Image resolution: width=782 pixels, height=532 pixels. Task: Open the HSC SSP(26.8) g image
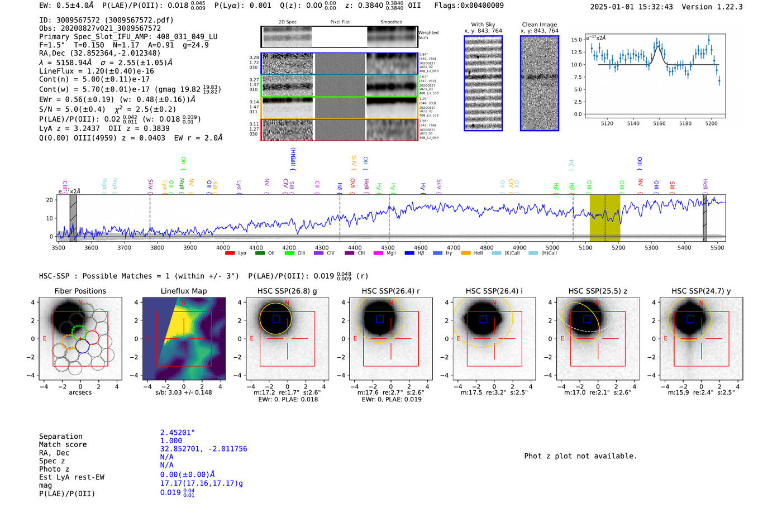pyautogui.click(x=287, y=338)
